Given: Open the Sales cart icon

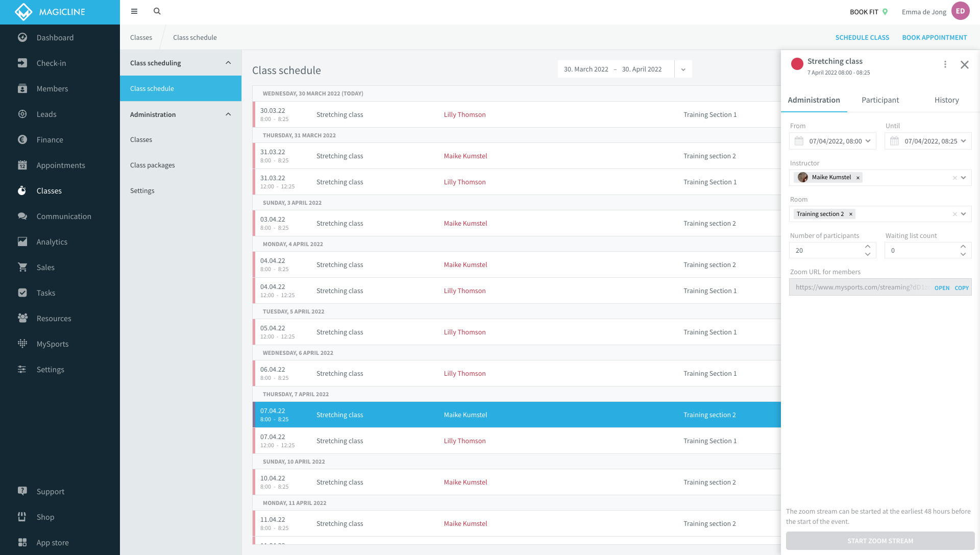Looking at the screenshot, I should point(22,268).
